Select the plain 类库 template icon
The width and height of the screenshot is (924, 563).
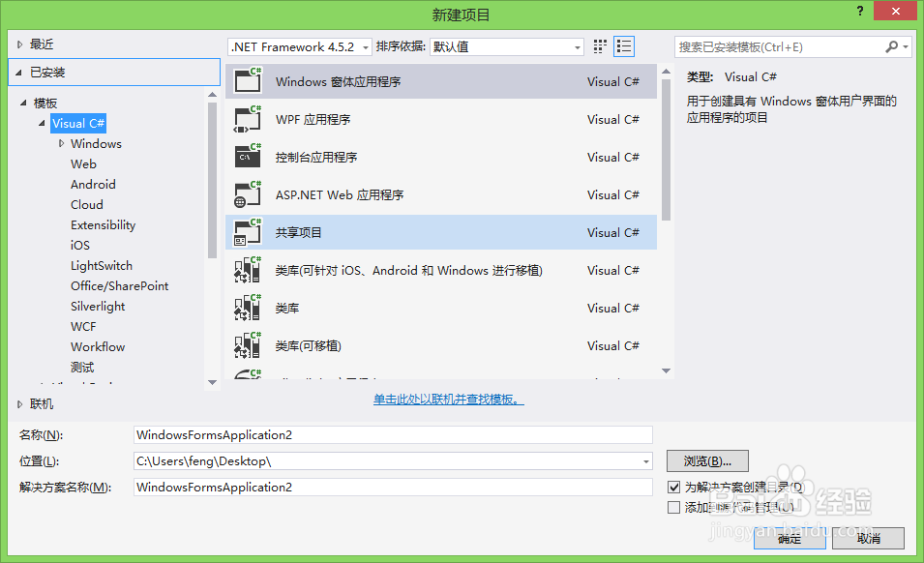pos(248,308)
